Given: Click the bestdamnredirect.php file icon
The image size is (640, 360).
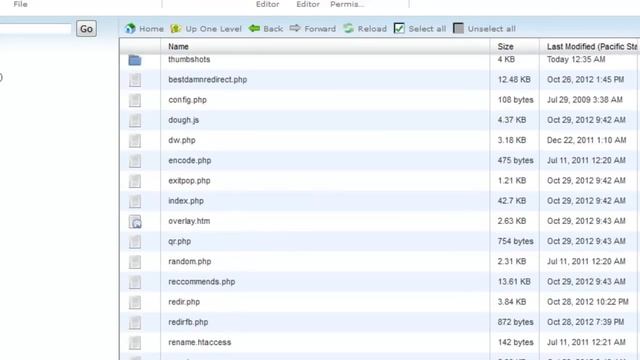Looking at the screenshot, I should click(x=135, y=80).
